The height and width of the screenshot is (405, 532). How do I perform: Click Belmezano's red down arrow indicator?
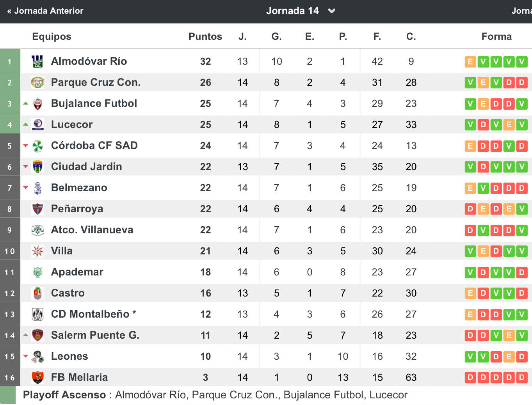tap(26, 188)
